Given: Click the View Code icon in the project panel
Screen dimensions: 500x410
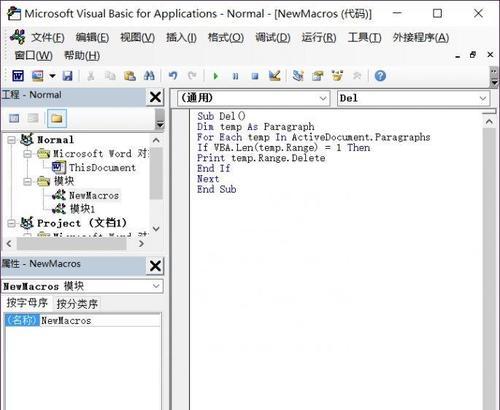Looking at the screenshot, I should pos(14,118).
